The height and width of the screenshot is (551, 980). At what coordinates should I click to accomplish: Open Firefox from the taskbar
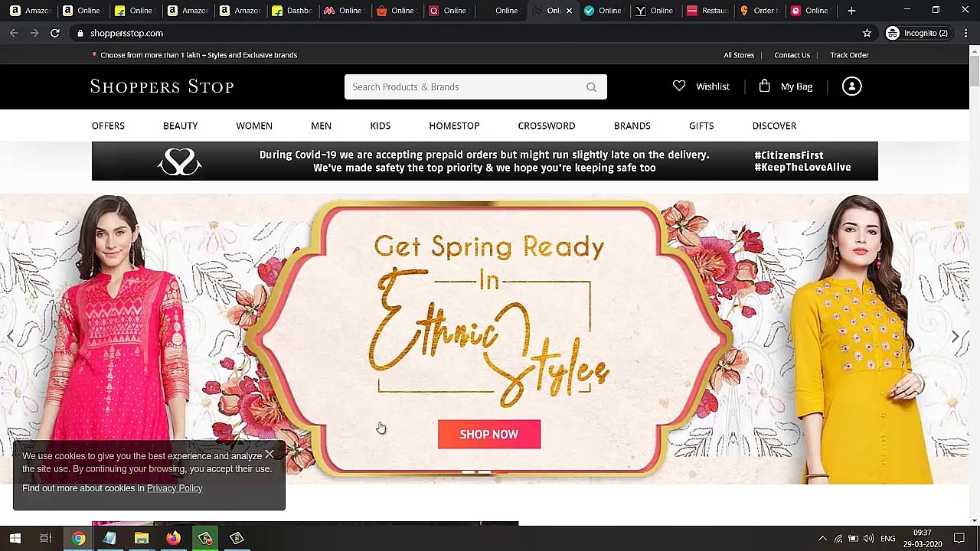click(x=173, y=539)
